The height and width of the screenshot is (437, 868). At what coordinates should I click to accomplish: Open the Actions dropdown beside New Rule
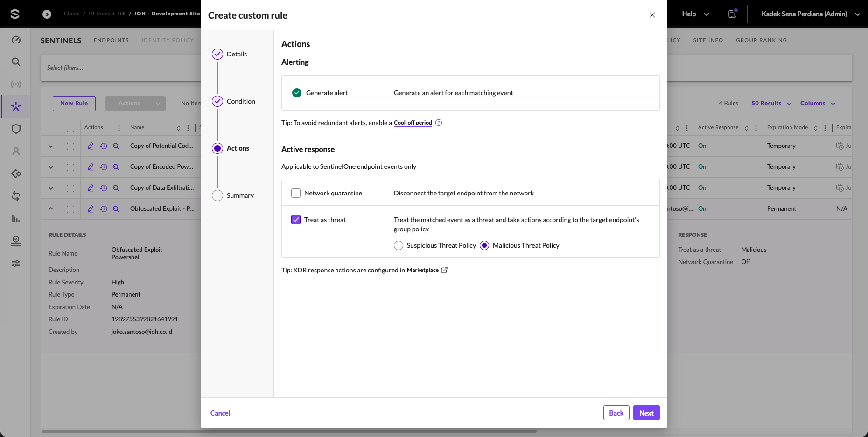[135, 104]
